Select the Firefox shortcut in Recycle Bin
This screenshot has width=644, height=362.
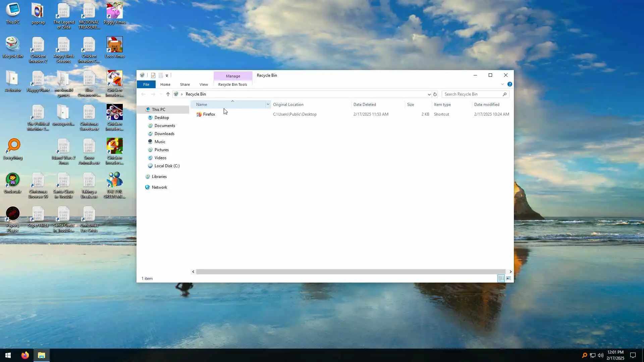209,114
